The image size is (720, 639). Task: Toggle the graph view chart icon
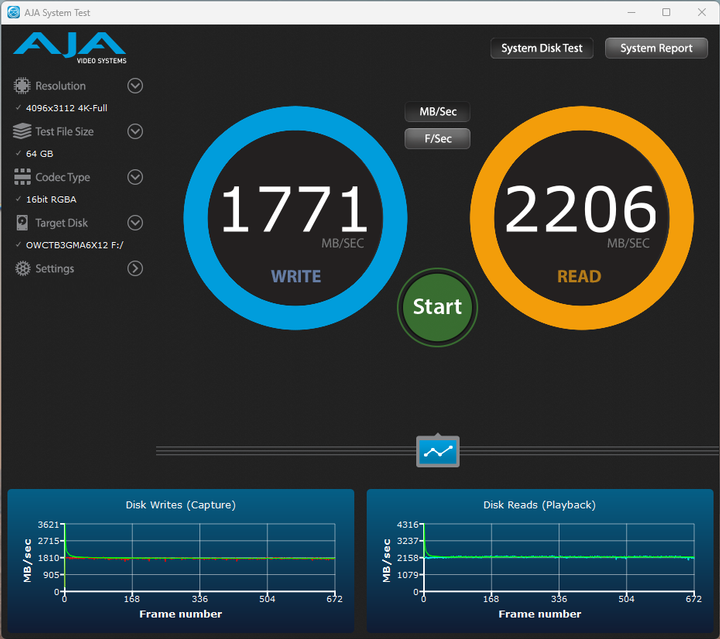point(438,452)
